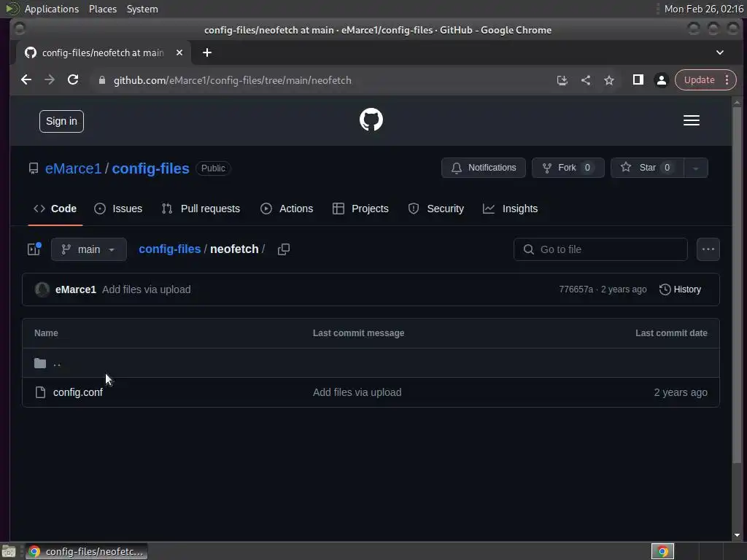
Task: Click config.conf's 'Add files via upload' message
Action: pyautogui.click(x=357, y=392)
